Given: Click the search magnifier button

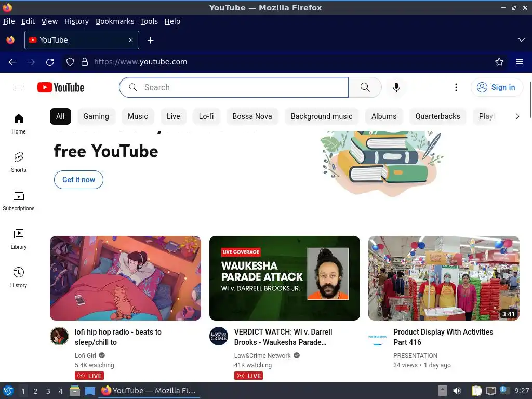Looking at the screenshot, I should pyautogui.click(x=365, y=87).
